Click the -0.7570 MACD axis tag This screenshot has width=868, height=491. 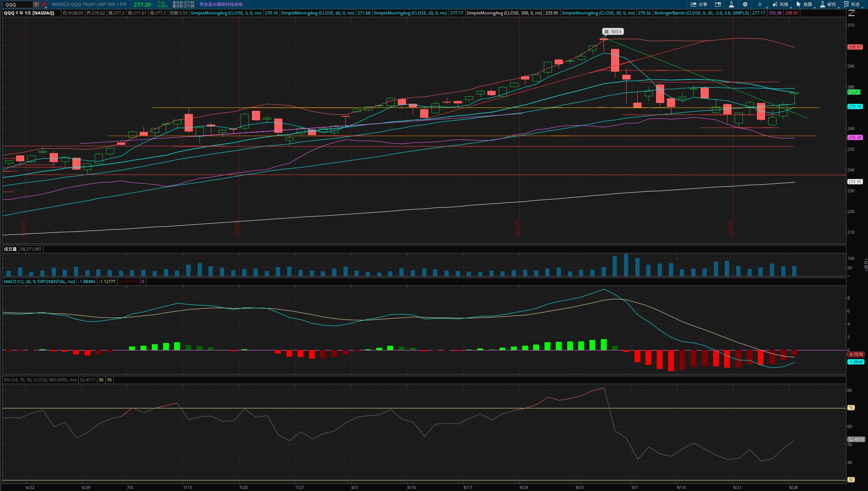coord(855,354)
